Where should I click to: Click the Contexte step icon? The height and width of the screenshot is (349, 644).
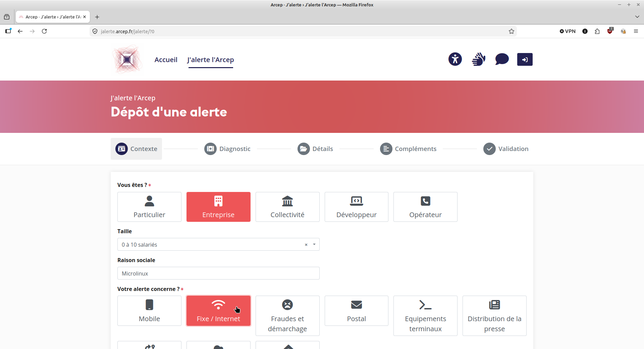(121, 149)
